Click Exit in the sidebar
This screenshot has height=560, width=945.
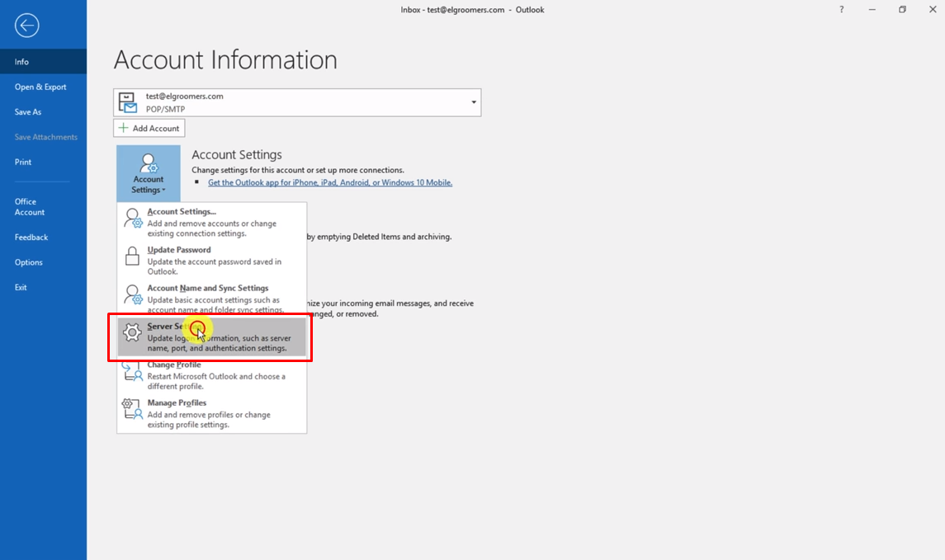44,287
